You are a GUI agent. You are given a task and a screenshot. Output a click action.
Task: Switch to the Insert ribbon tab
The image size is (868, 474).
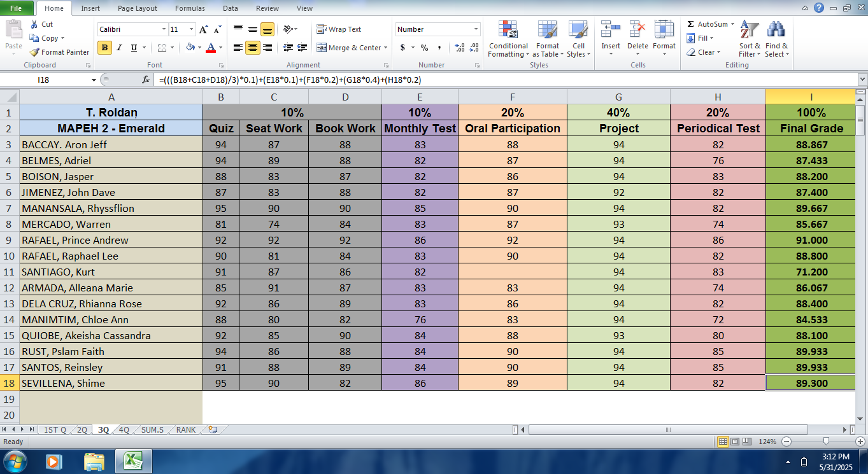pyautogui.click(x=90, y=8)
